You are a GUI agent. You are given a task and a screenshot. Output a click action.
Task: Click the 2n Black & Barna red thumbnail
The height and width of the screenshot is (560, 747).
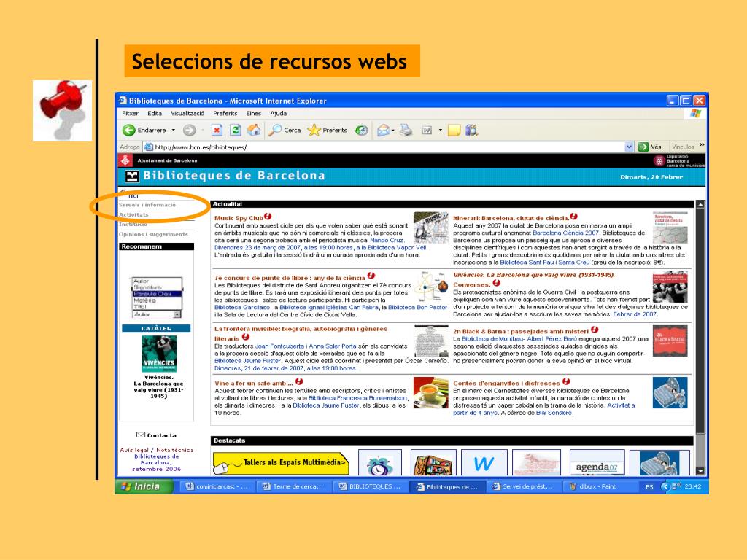click(670, 341)
